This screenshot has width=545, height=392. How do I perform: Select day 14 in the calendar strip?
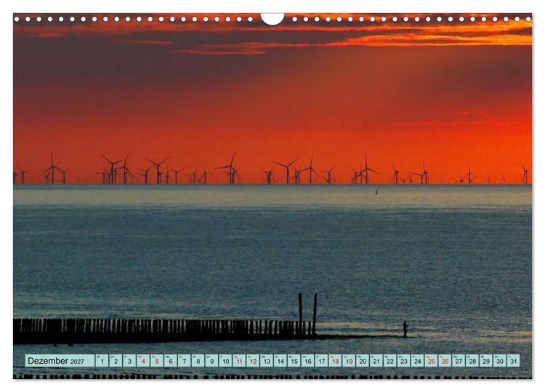pos(280,361)
